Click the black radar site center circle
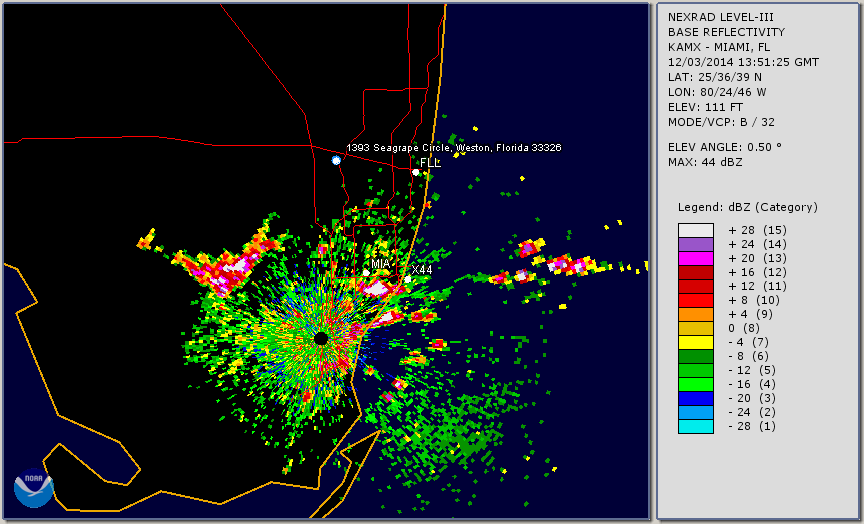 coord(321,339)
